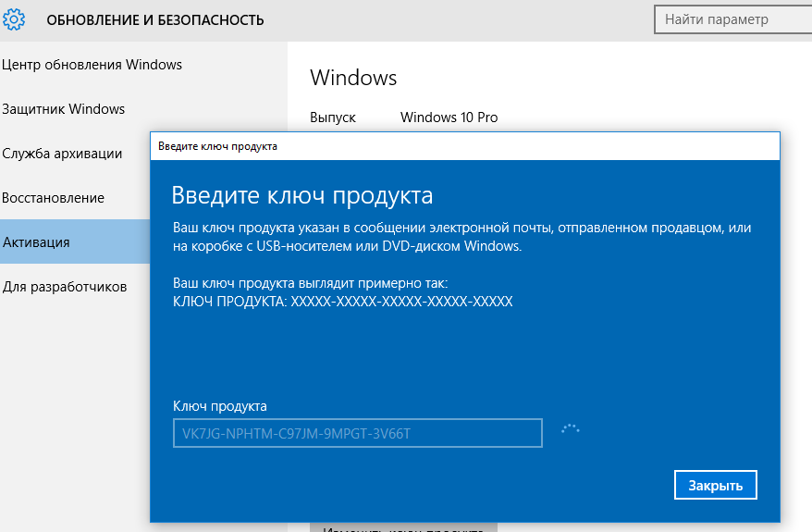Go to Восстановление settings

tap(54, 198)
